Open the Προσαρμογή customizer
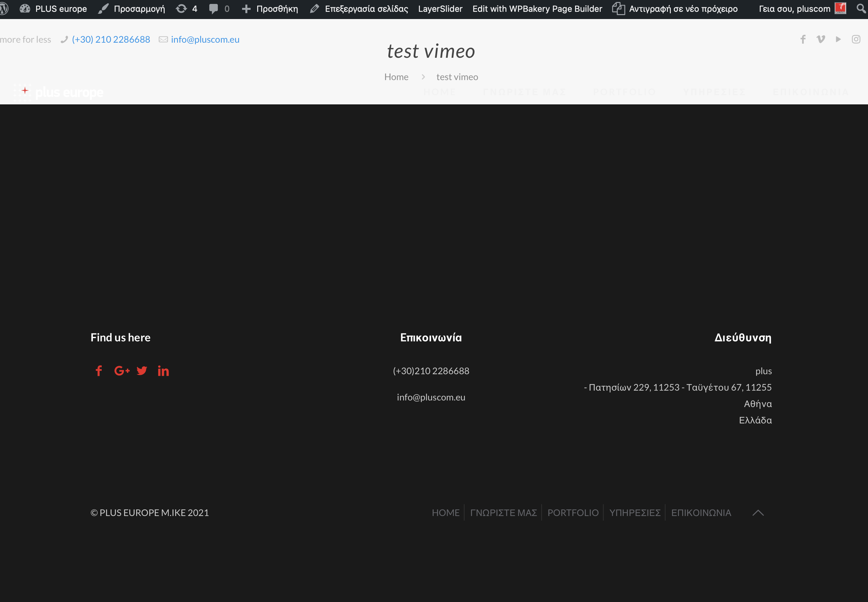This screenshot has width=868, height=602. (x=132, y=9)
